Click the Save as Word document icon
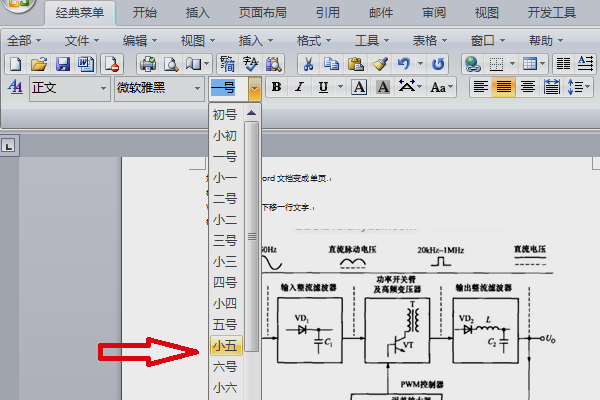This screenshot has width=600, height=400. click(86, 64)
